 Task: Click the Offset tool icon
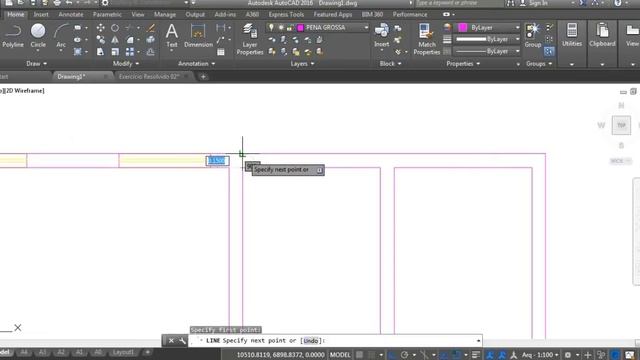151,52
